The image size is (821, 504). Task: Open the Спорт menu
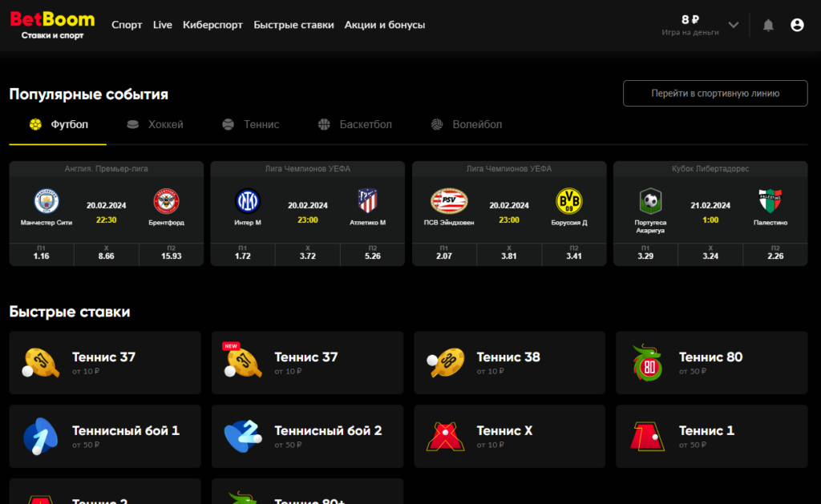click(127, 25)
